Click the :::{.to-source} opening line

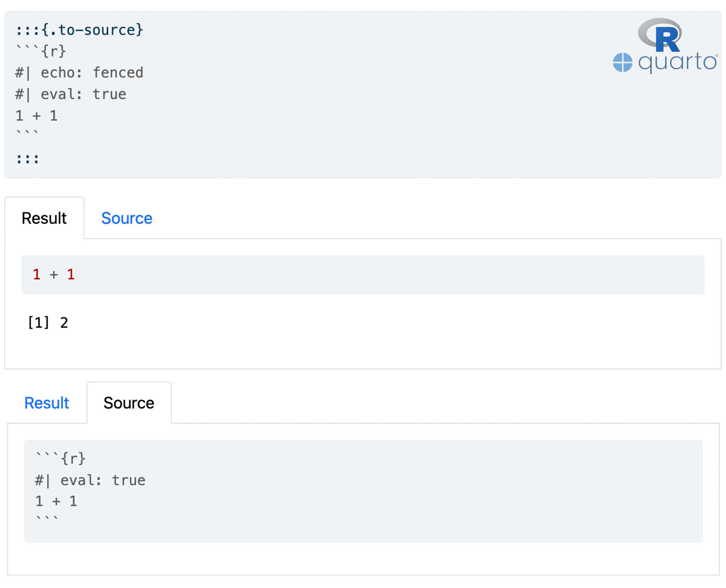[x=79, y=30]
